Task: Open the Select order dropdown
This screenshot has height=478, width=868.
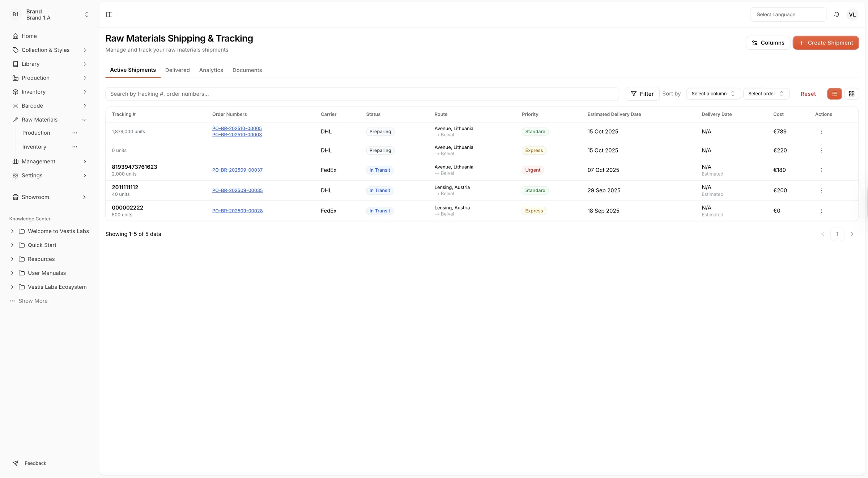Action: coord(766,94)
